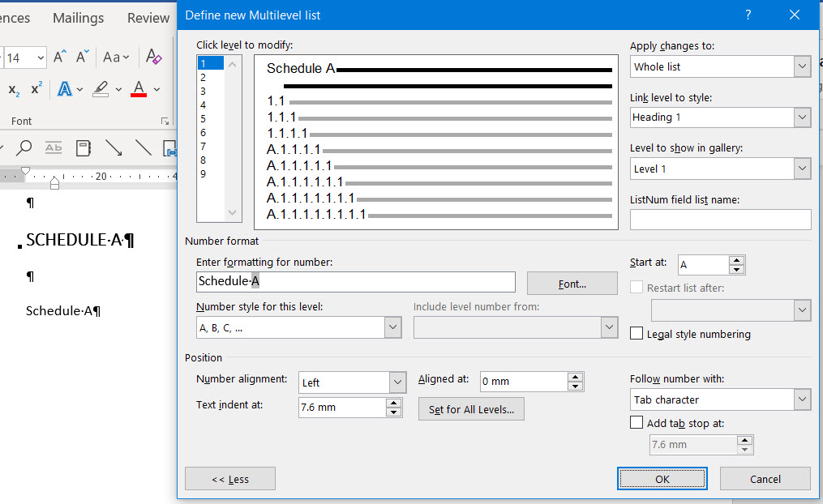The height and width of the screenshot is (504, 823).
Task: Select level 9 in the list
Action: 211,174
